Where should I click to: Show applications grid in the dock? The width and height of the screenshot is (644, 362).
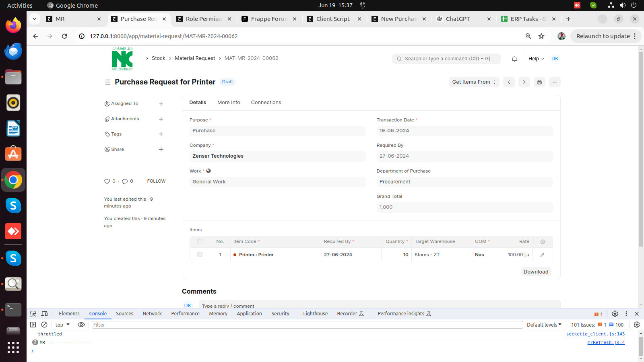(13, 348)
